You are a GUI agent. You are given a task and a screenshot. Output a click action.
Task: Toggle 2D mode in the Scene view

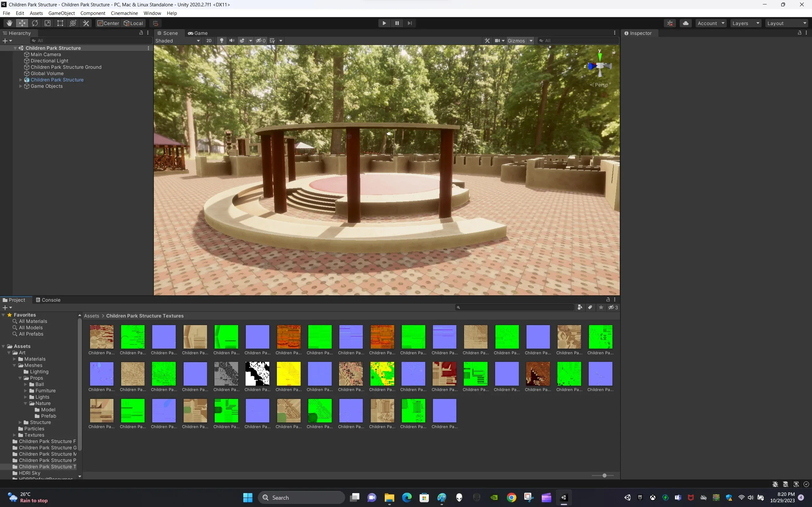coord(209,40)
